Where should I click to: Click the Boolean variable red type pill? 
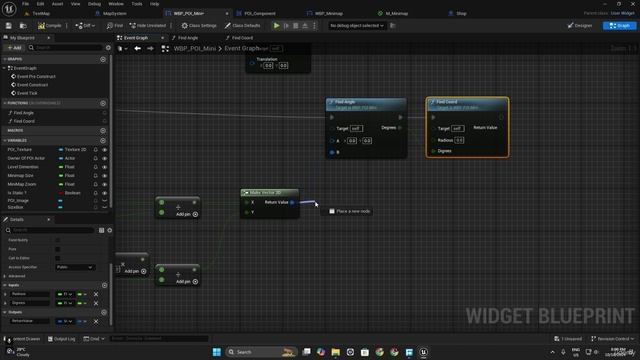click(61, 193)
